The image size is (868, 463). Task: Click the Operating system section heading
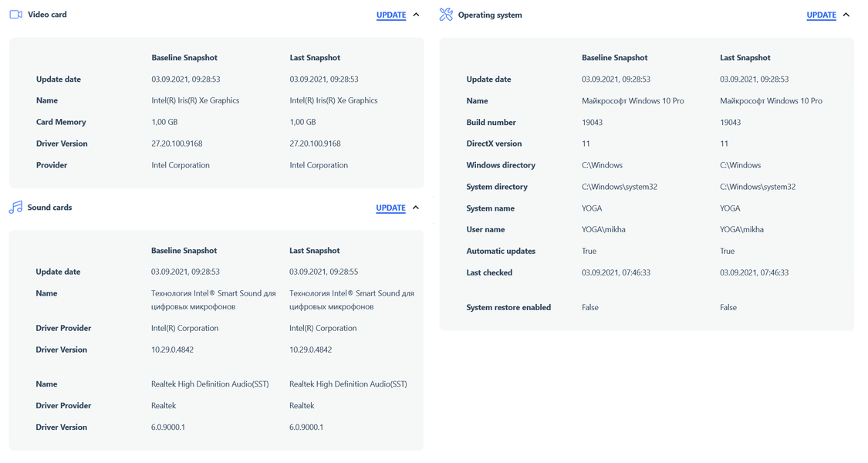490,15
